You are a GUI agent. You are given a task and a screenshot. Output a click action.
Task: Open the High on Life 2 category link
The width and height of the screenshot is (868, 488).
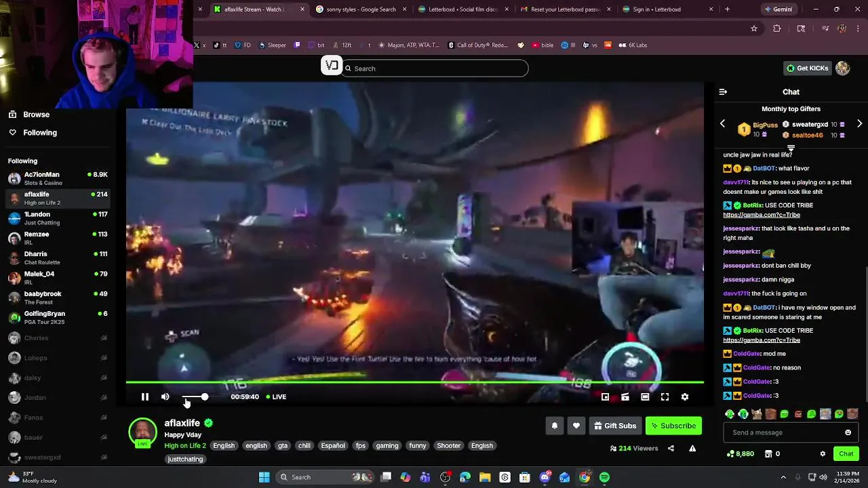tap(184, 445)
